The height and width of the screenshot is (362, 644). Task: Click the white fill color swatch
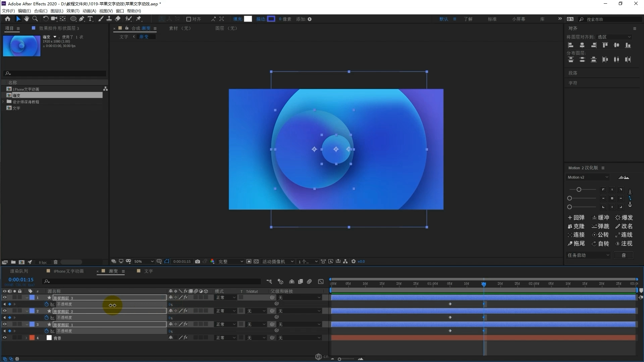(x=248, y=19)
